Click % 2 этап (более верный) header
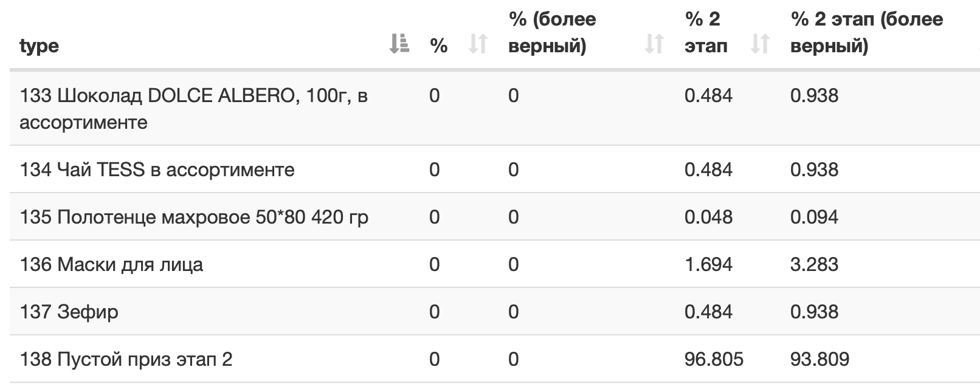Screen dimensions: 980x384 point(867,32)
